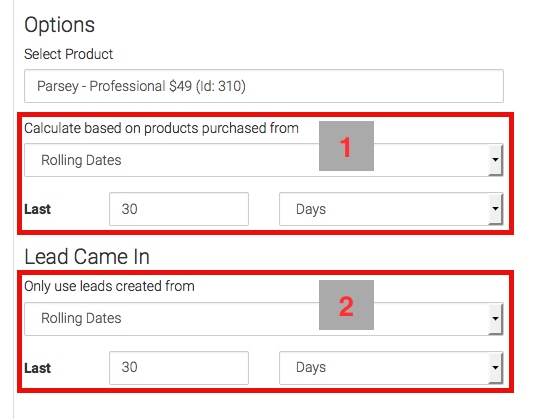Expand purchased-from Rolling Dates dropdown arrow
537x419 pixels.
pos(495,160)
